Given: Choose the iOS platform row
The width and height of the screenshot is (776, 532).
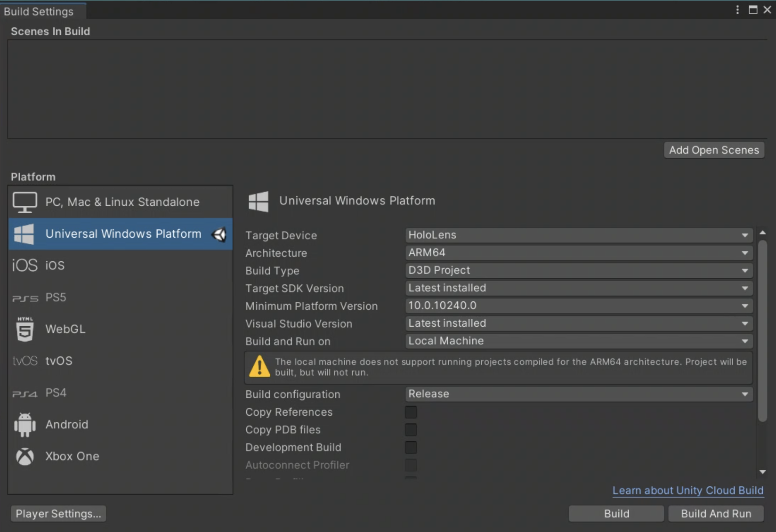Looking at the screenshot, I should click(120, 266).
